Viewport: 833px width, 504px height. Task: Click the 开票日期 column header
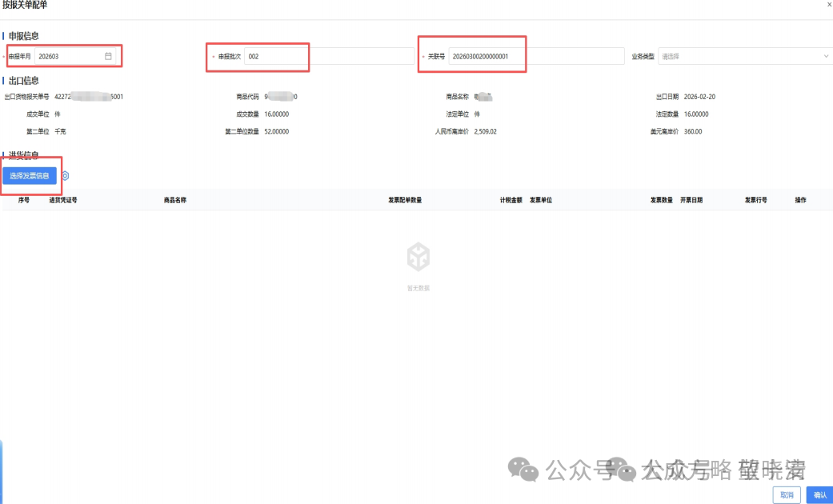pyautogui.click(x=691, y=200)
